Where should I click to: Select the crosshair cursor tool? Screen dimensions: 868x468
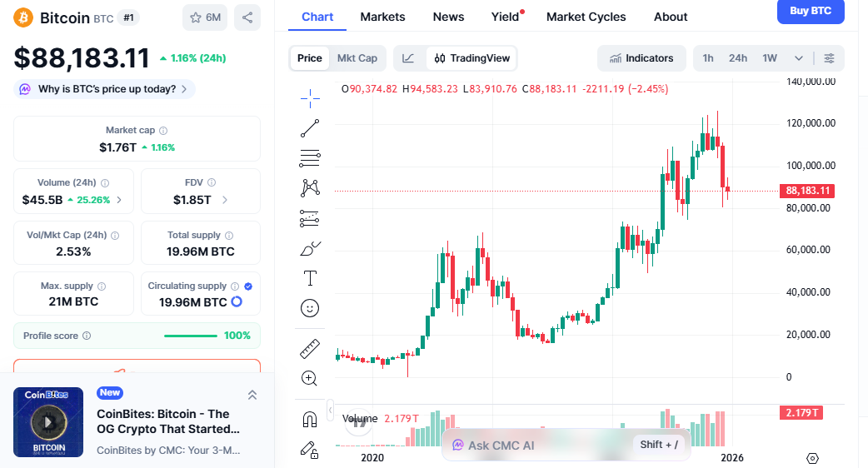click(310, 98)
